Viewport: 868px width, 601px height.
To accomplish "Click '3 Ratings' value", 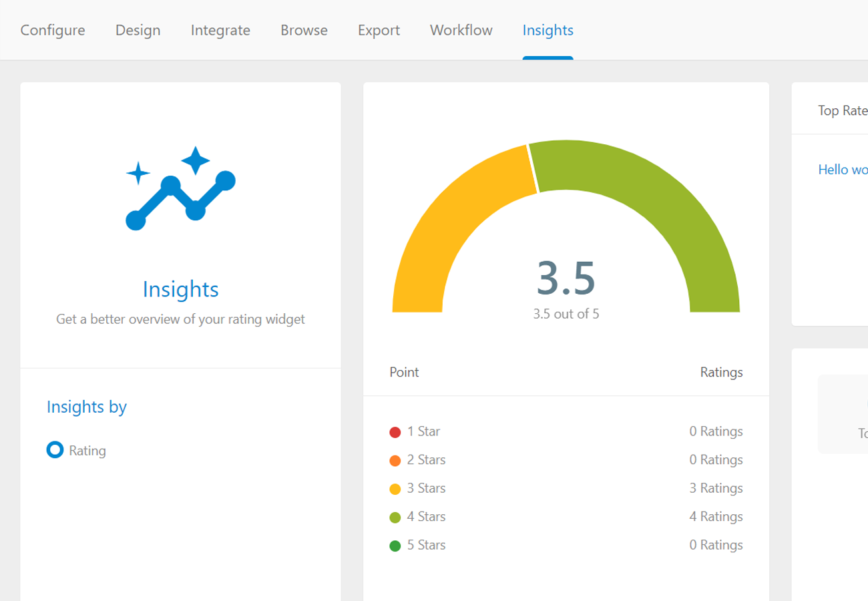I will coord(716,488).
